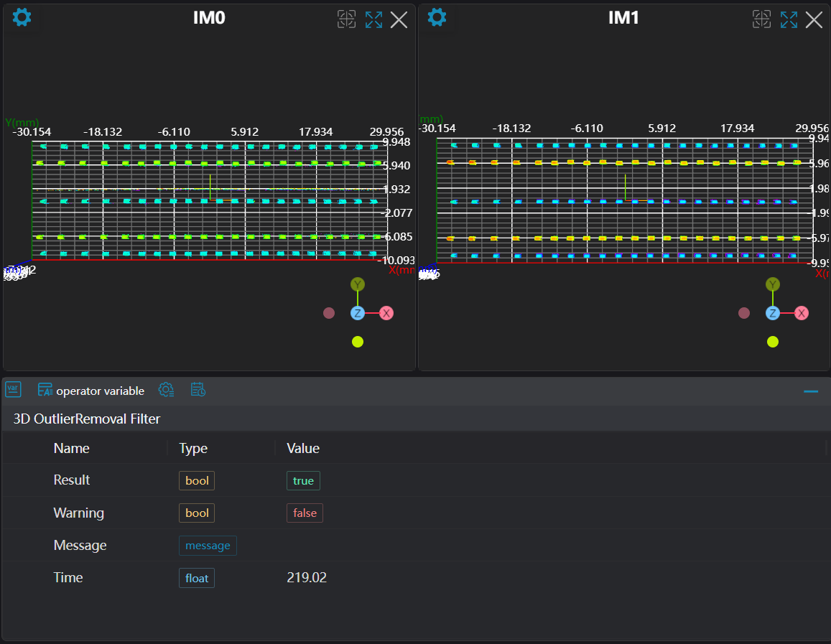Screen dimensions: 831x644
Task: Click the Y axis handle in IM0 gizmo
Action: tap(358, 284)
